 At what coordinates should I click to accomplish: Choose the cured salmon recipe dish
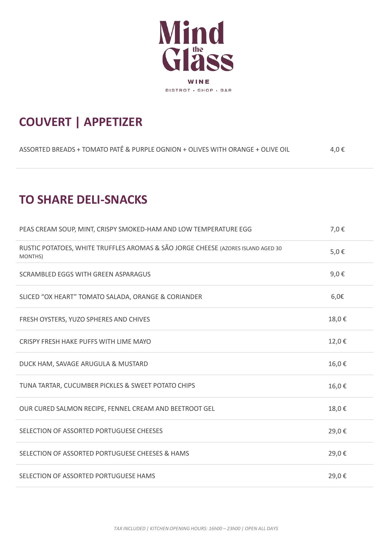[x=117, y=409]
